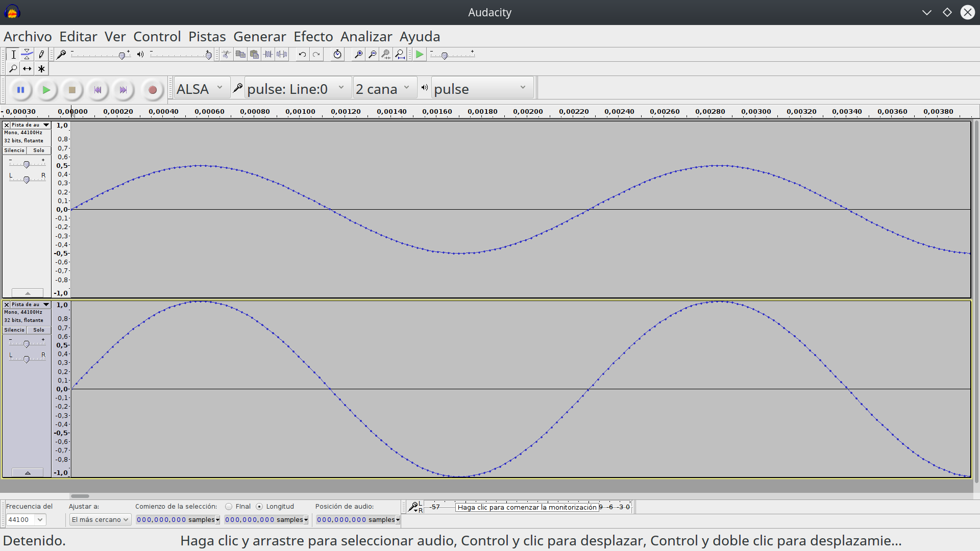The width and height of the screenshot is (980, 551).
Task: Click the Cut scissors icon
Action: pos(226,55)
